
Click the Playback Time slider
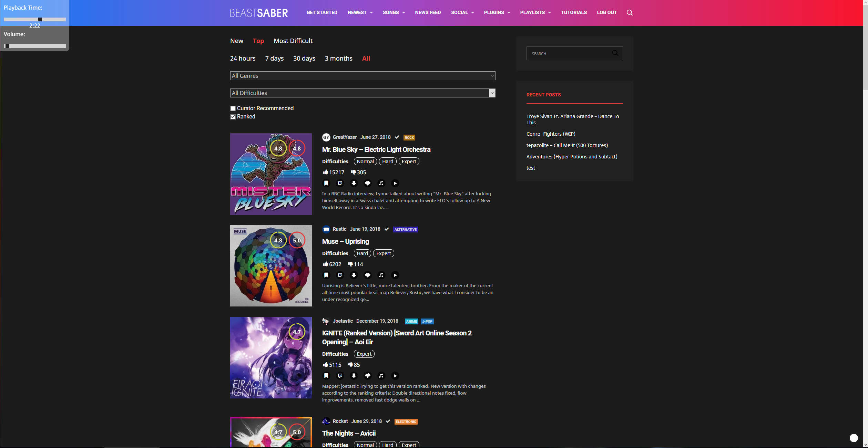34,20
